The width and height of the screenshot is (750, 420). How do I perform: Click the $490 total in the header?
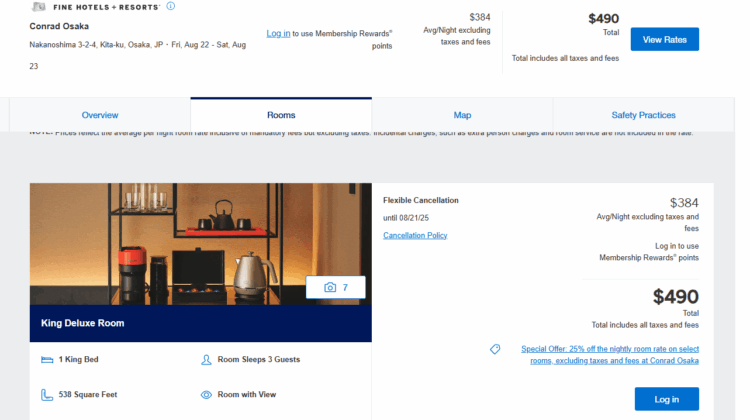[x=604, y=19]
